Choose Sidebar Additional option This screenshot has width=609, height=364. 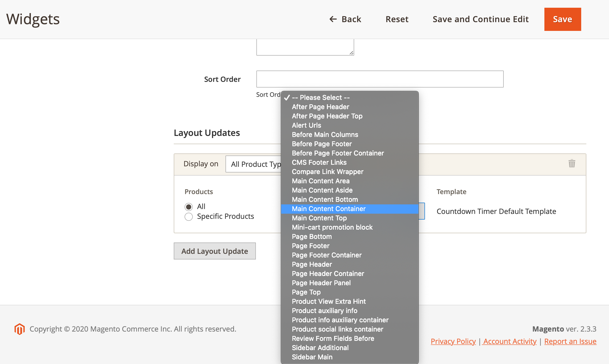point(350,348)
